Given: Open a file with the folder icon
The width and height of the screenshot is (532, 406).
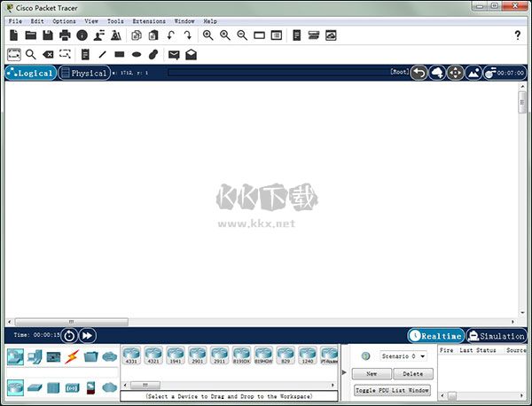Looking at the screenshot, I should (x=31, y=35).
